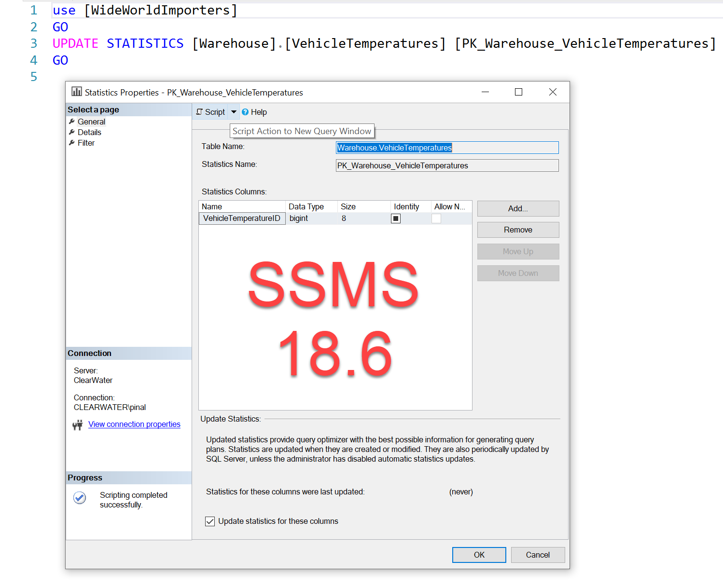The width and height of the screenshot is (723, 588).
Task: Click the Statistics Properties chart title icon
Action: [77, 92]
